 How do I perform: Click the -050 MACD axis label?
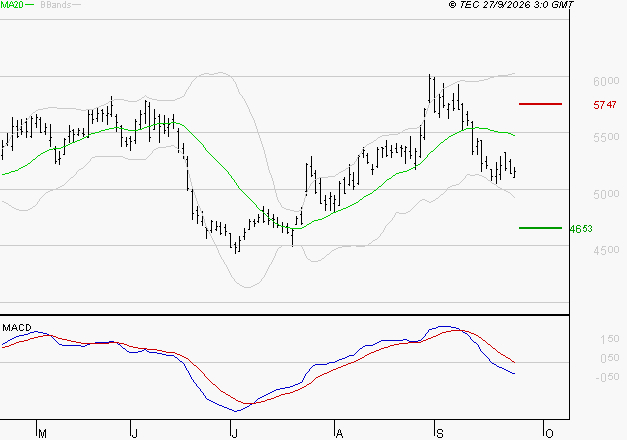(x=607, y=377)
